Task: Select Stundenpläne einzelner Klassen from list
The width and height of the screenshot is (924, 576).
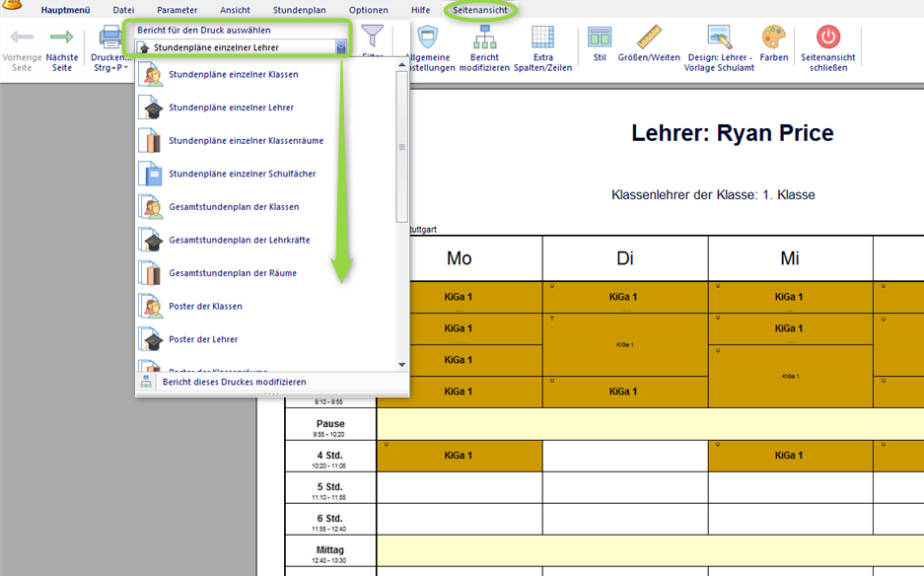Action: [233, 75]
